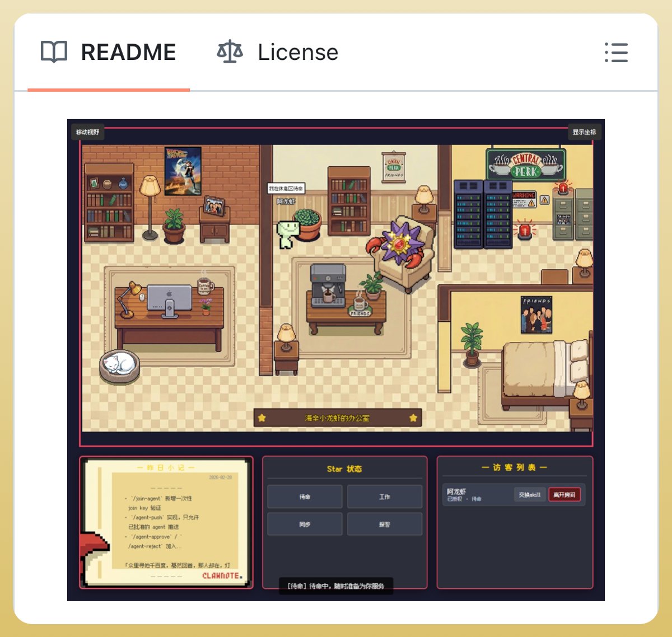Click the 访客列表 panel heading
Screen dimensions: 672x637
pos(515,467)
